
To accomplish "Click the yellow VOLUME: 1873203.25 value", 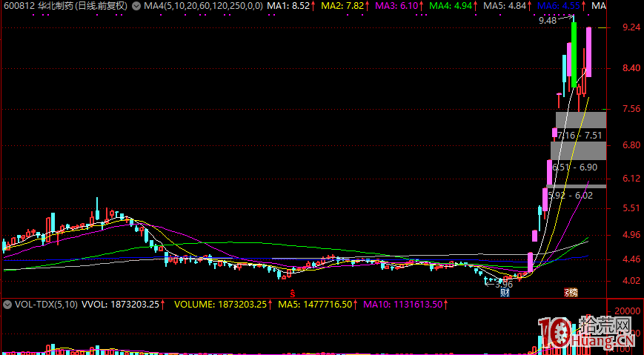I will tap(220, 305).
